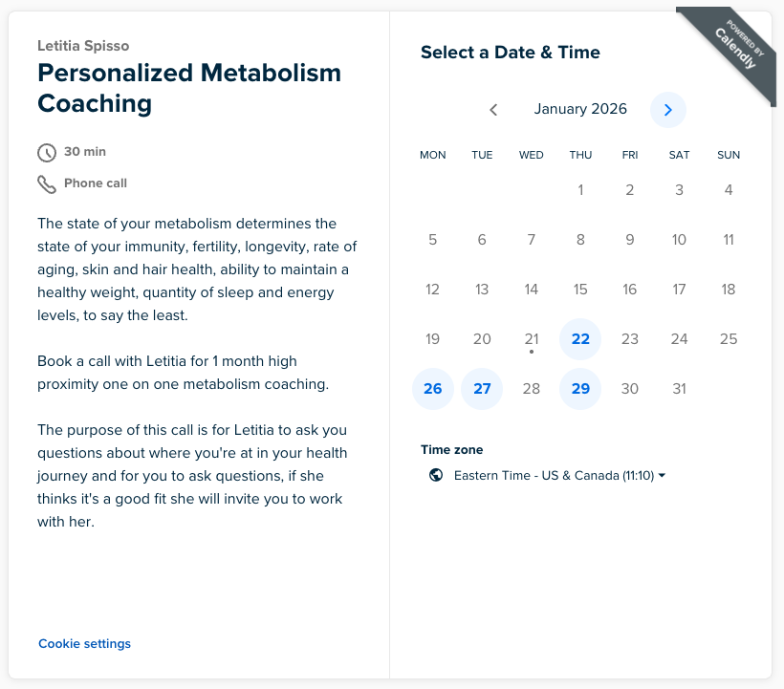The width and height of the screenshot is (784, 689).
Task: Go to previous month arrow
Action: [x=493, y=110]
